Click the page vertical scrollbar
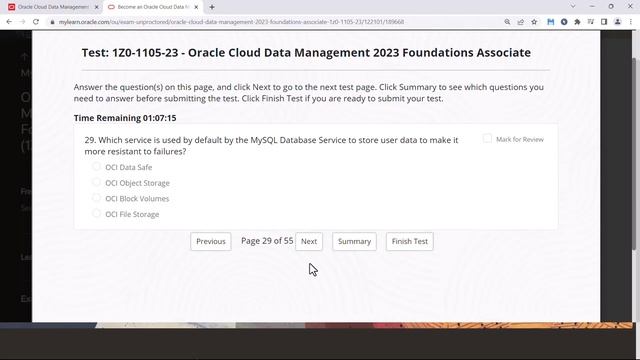Viewport: 640px width, 360px height. 634,153
